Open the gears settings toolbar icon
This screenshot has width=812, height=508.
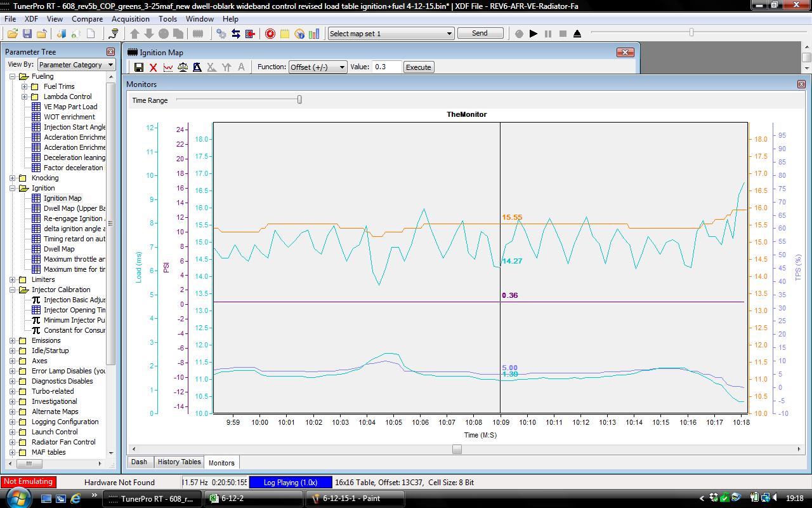point(221,34)
